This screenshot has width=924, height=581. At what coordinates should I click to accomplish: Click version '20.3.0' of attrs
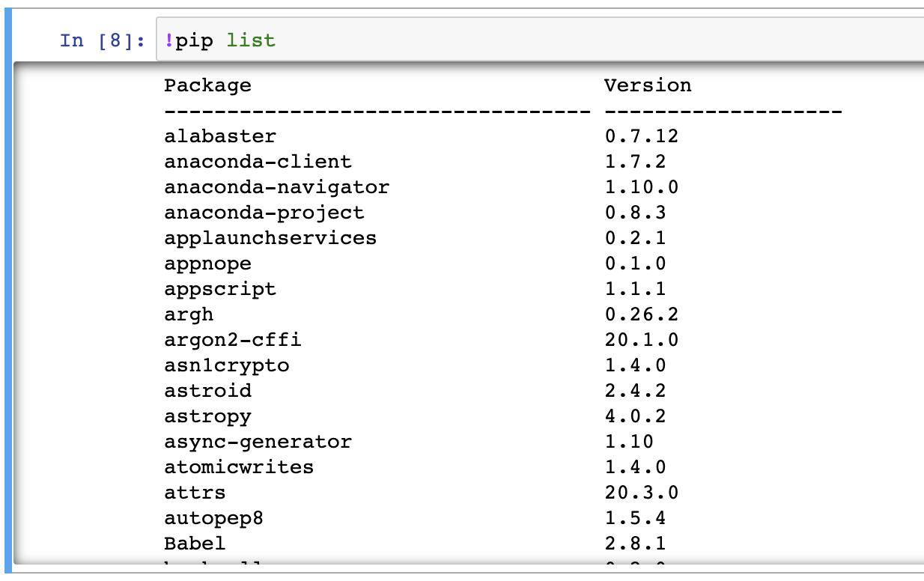point(642,493)
